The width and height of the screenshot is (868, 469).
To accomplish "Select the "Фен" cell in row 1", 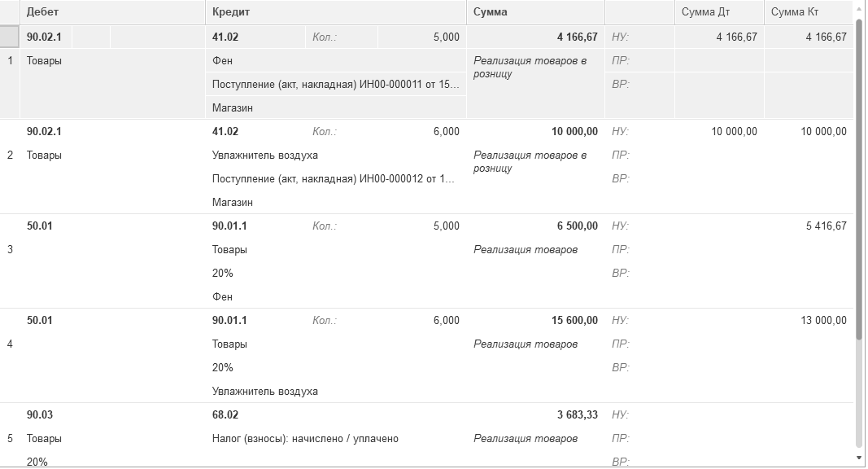I will click(x=223, y=61).
